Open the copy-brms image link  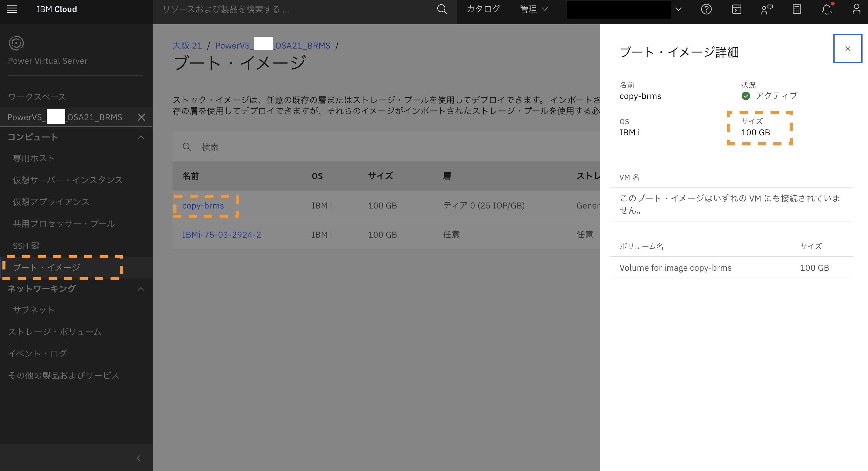point(203,205)
